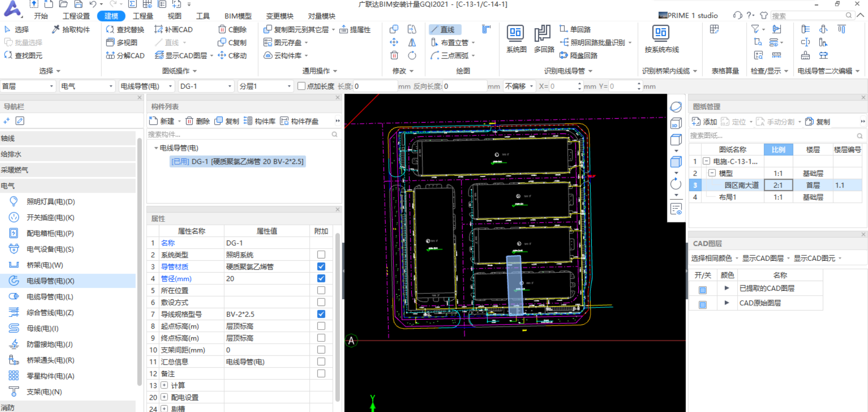Switch to the BIM模型 ribbon tab
The height and width of the screenshot is (412, 868).
[238, 16]
